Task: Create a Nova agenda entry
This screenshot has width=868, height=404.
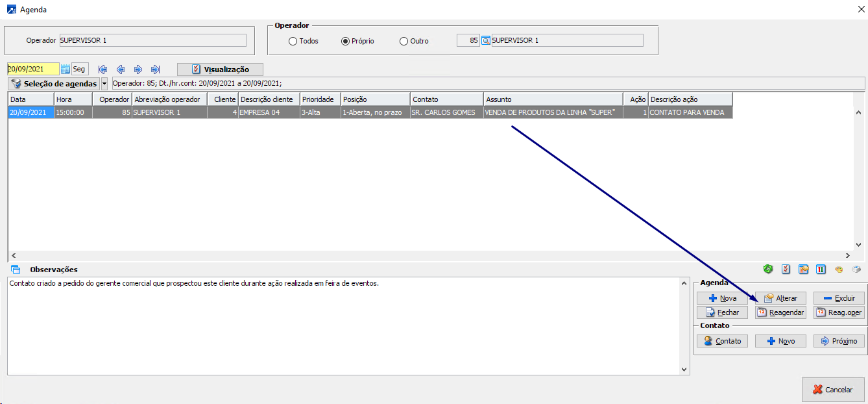Action: coord(722,298)
